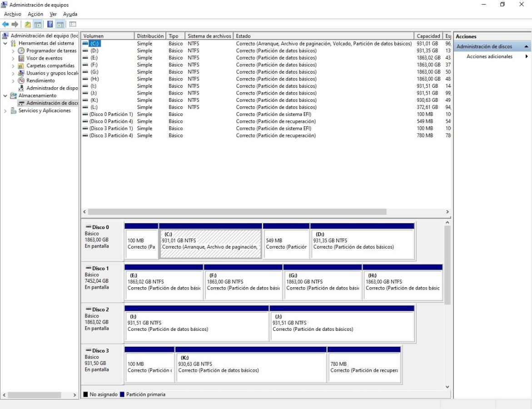
Task: Select the (E:) volume row icon
Action: [85, 58]
